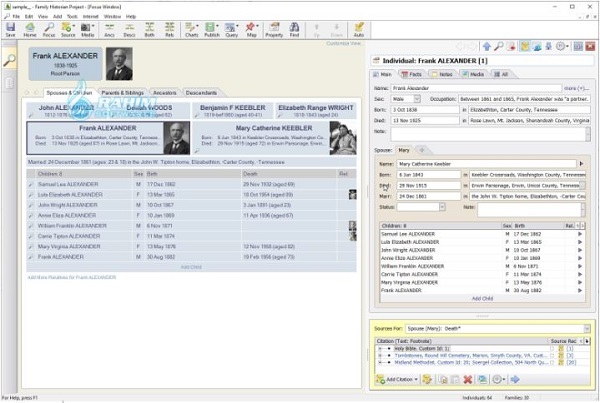The width and height of the screenshot is (600, 403).
Task: Toggle the checkbox on Holy Bible citation row
Action: point(552,349)
